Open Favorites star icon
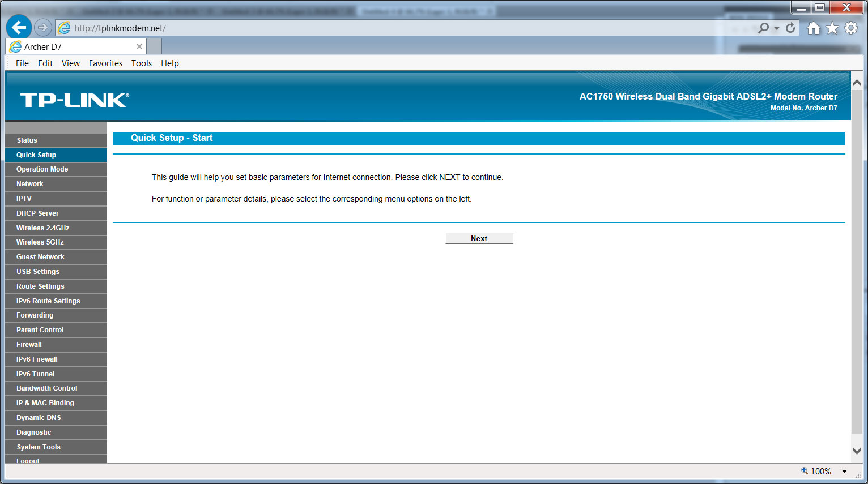This screenshot has height=484, width=868. 832,28
